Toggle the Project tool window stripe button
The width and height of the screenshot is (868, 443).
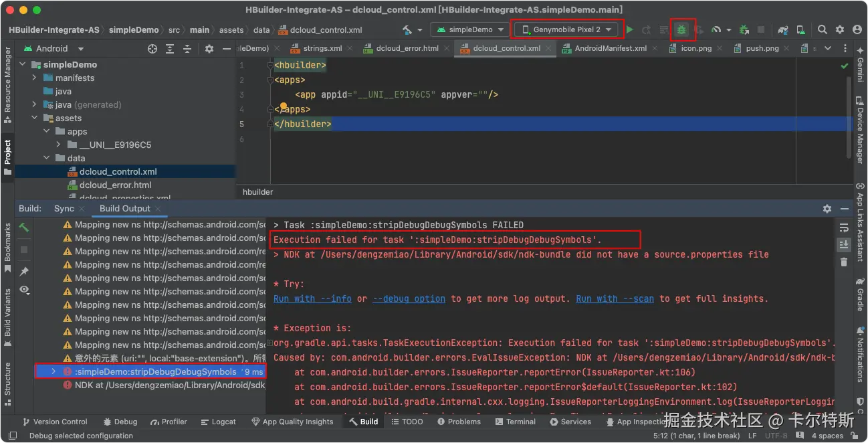[7, 157]
